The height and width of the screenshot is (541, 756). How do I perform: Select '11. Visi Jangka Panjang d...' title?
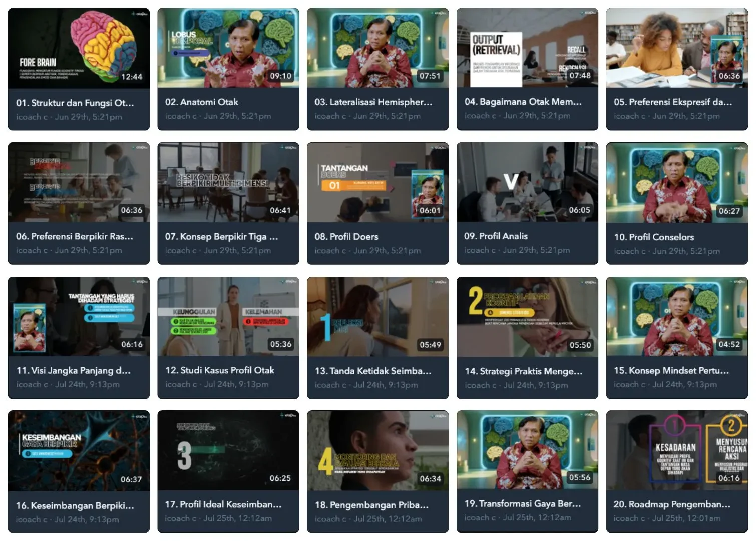click(73, 371)
